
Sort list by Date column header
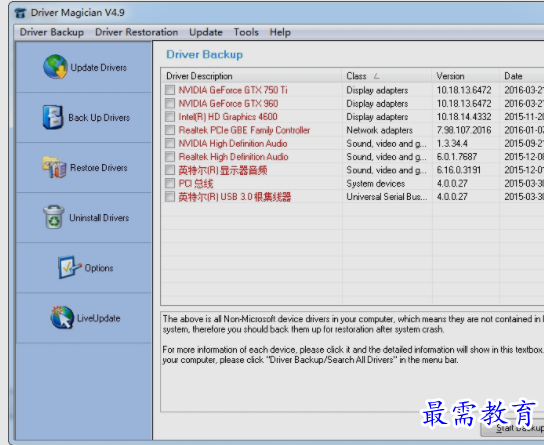point(522,76)
